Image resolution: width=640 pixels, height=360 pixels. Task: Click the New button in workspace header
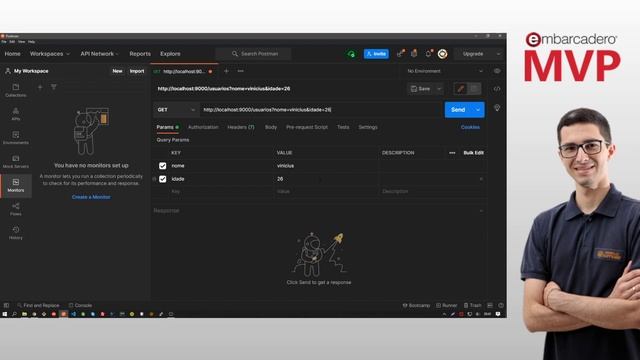click(x=117, y=71)
